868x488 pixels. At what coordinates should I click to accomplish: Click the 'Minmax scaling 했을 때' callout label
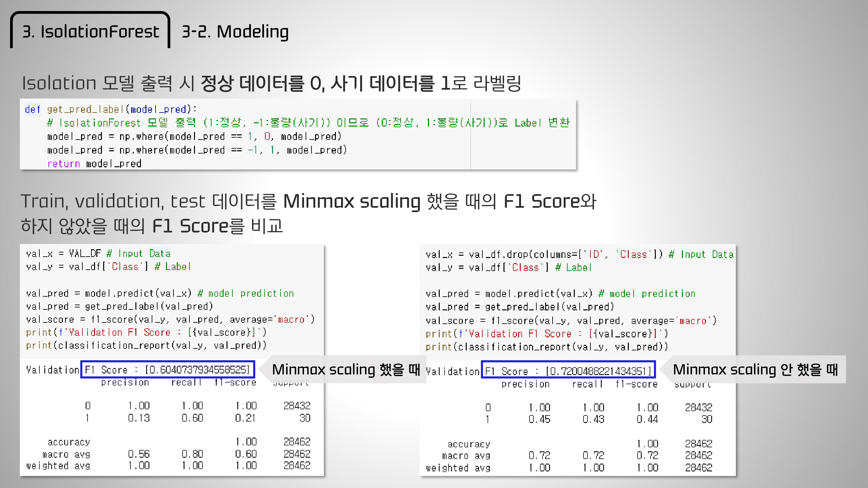click(346, 370)
